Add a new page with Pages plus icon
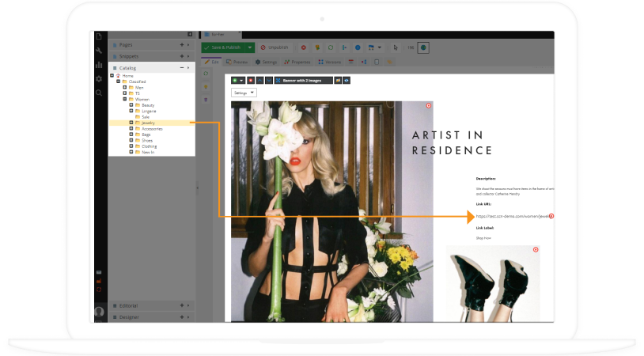The width and height of the screenshot is (644, 356). pyautogui.click(x=182, y=45)
